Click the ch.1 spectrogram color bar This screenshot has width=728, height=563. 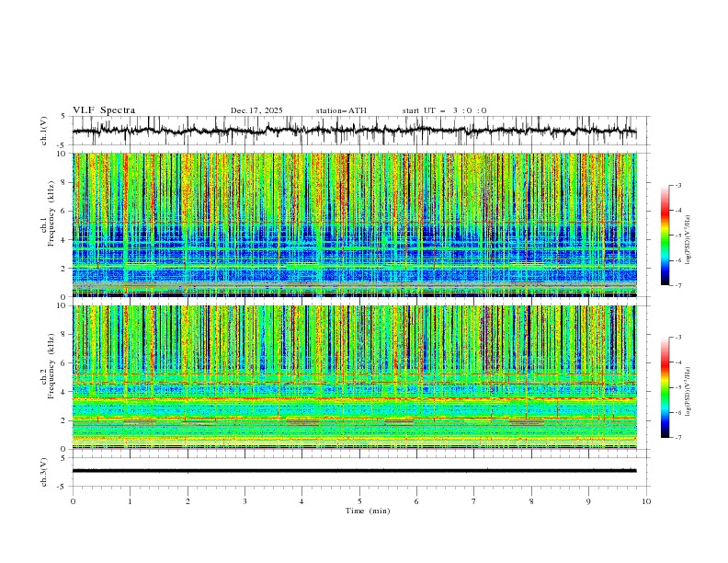pyautogui.click(x=665, y=236)
